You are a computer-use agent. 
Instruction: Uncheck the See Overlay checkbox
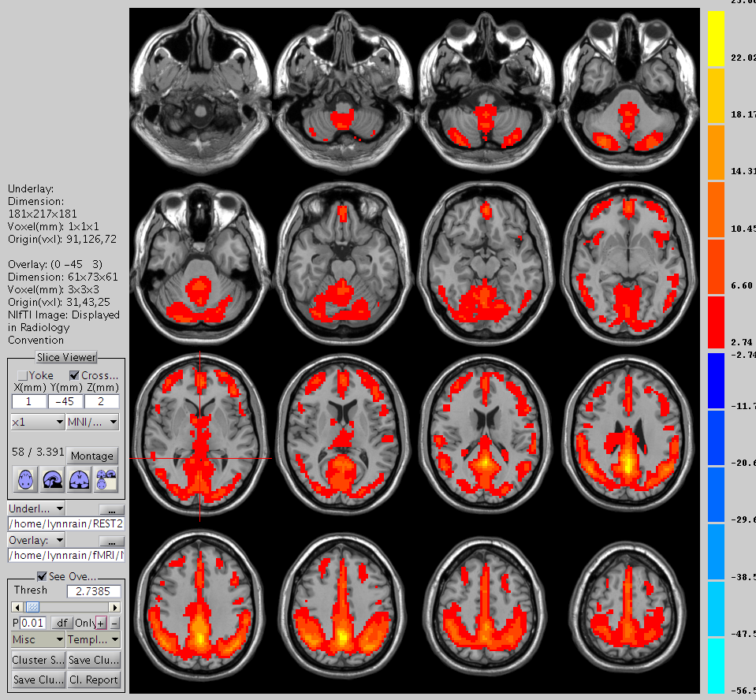click(42, 576)
